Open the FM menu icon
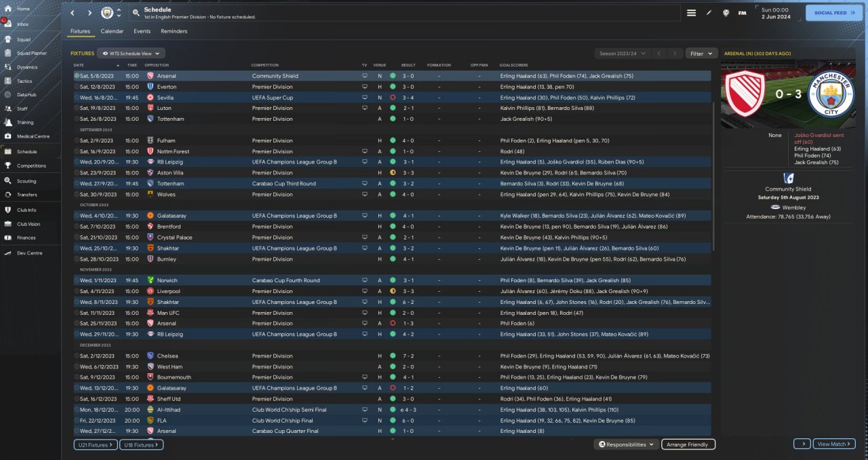The width and height of the screenshot is (868, 460). [x=743, y=13]
